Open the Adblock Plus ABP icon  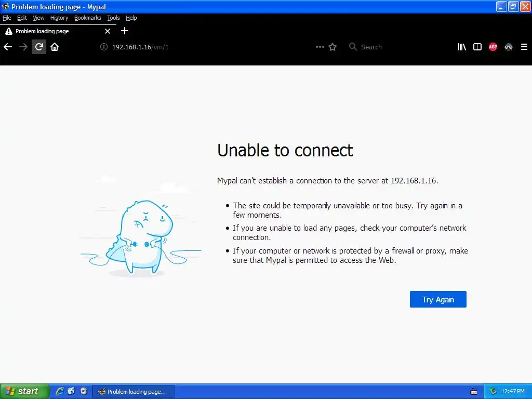coord(493,47)
